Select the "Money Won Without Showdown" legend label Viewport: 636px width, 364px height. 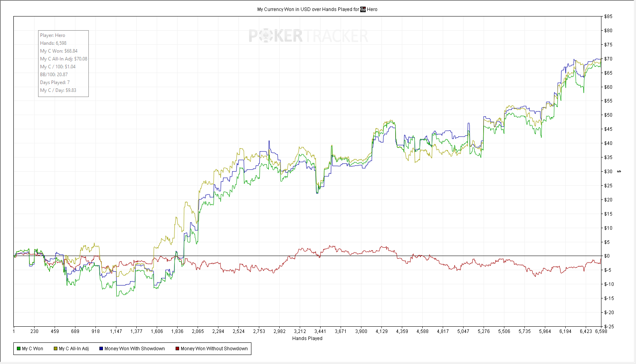(x=214, y=349)
